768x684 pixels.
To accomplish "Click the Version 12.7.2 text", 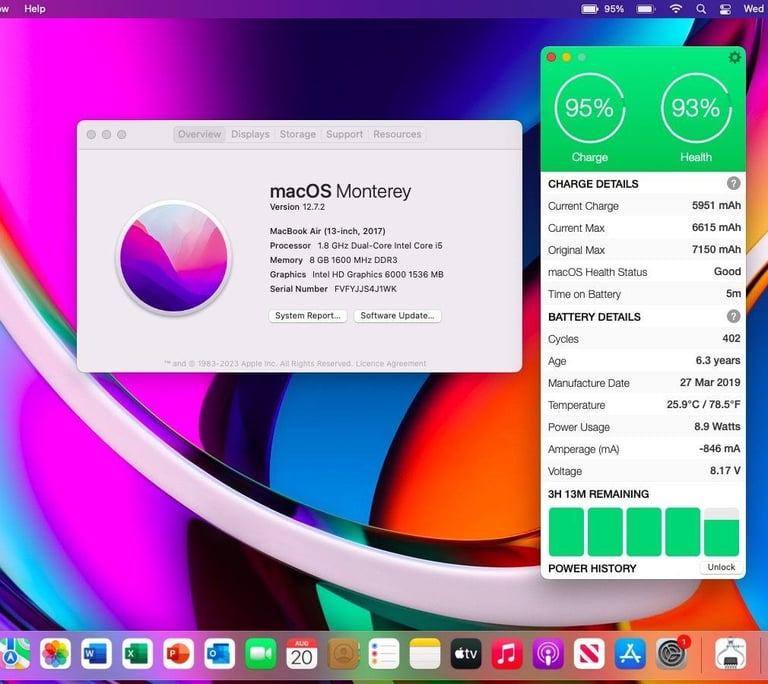I will pyautogui.click(x=297, y=207).
